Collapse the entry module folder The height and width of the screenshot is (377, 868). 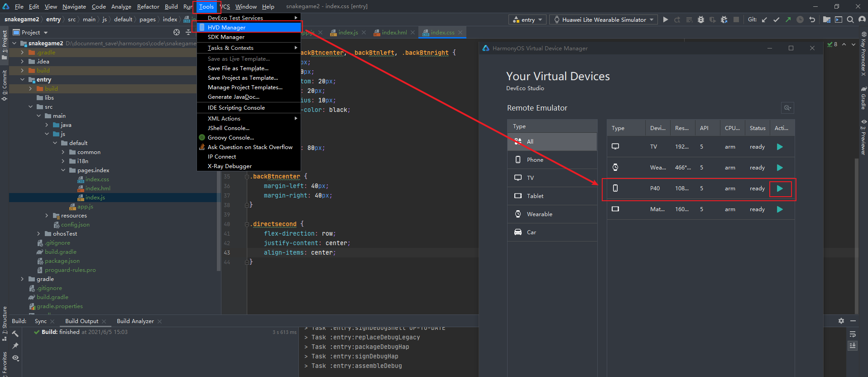(22, 79)
